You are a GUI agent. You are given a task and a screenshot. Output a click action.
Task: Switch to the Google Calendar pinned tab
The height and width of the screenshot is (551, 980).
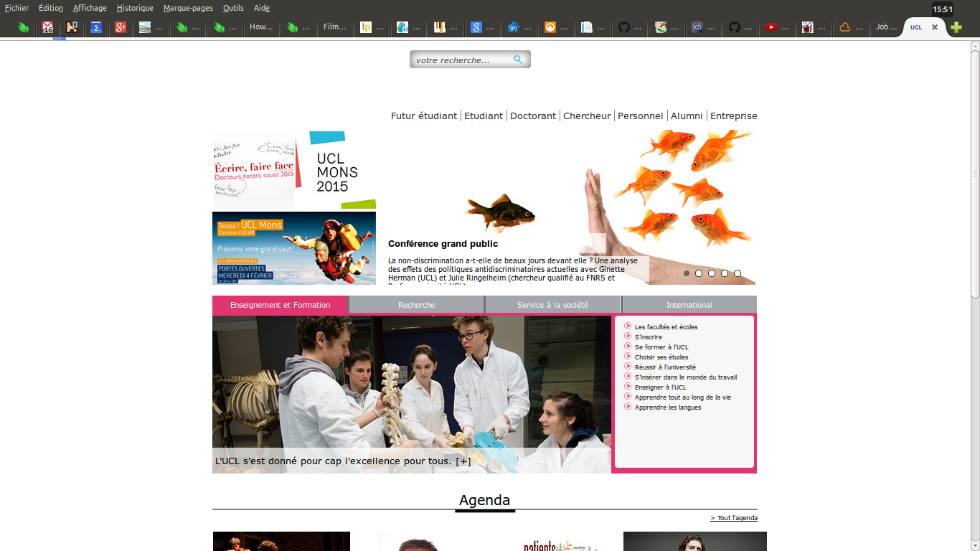point(96,27)
